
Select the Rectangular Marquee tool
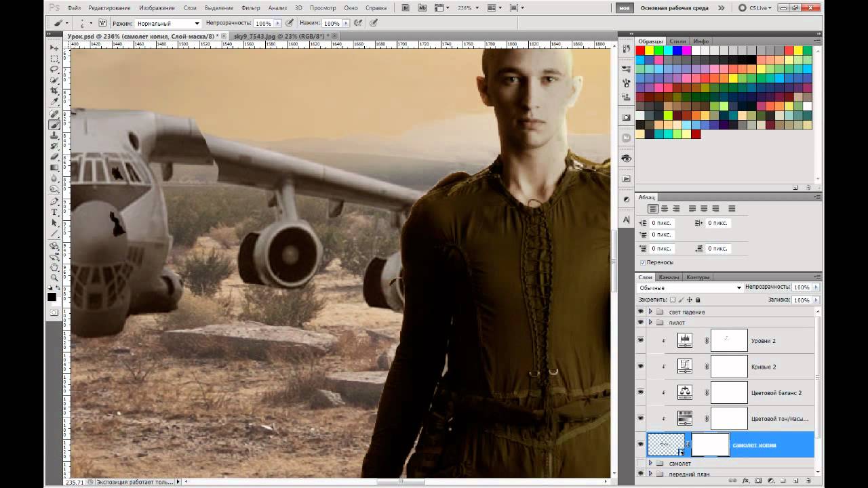pos(54,59)
